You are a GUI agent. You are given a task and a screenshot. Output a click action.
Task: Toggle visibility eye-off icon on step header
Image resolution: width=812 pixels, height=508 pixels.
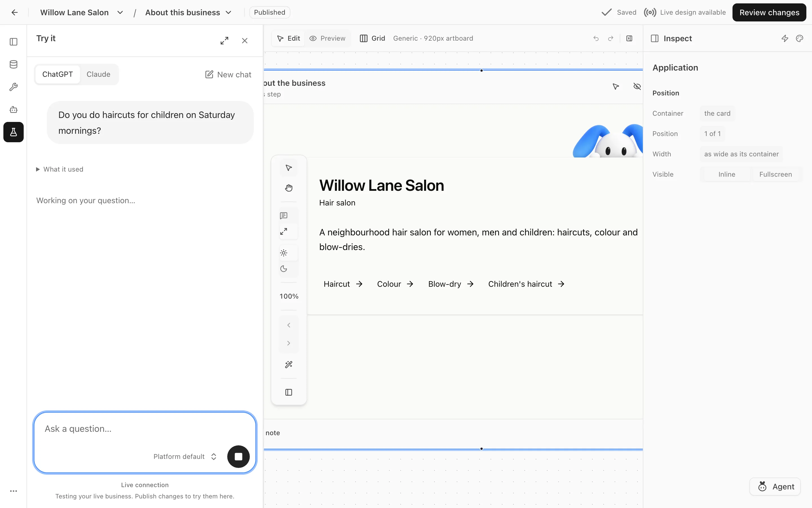pos(637,87)
